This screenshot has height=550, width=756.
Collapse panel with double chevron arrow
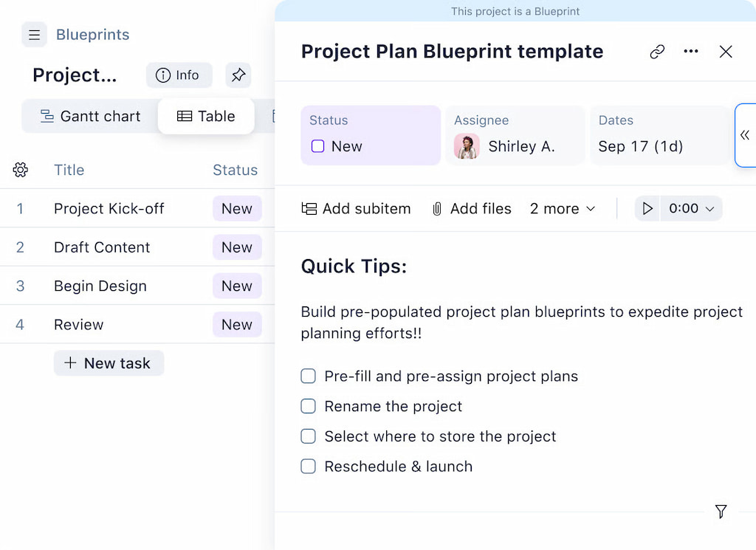(745, 135)
